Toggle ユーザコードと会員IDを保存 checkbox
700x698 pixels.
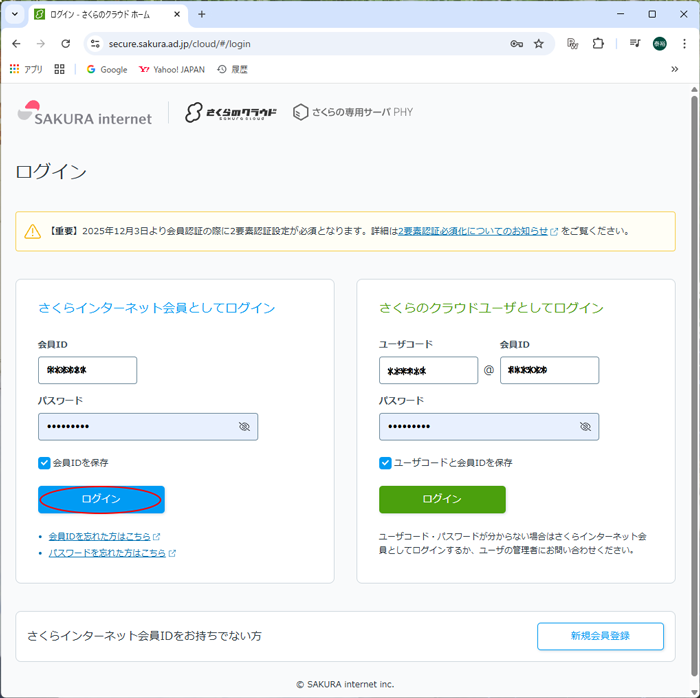coord(385,463)
